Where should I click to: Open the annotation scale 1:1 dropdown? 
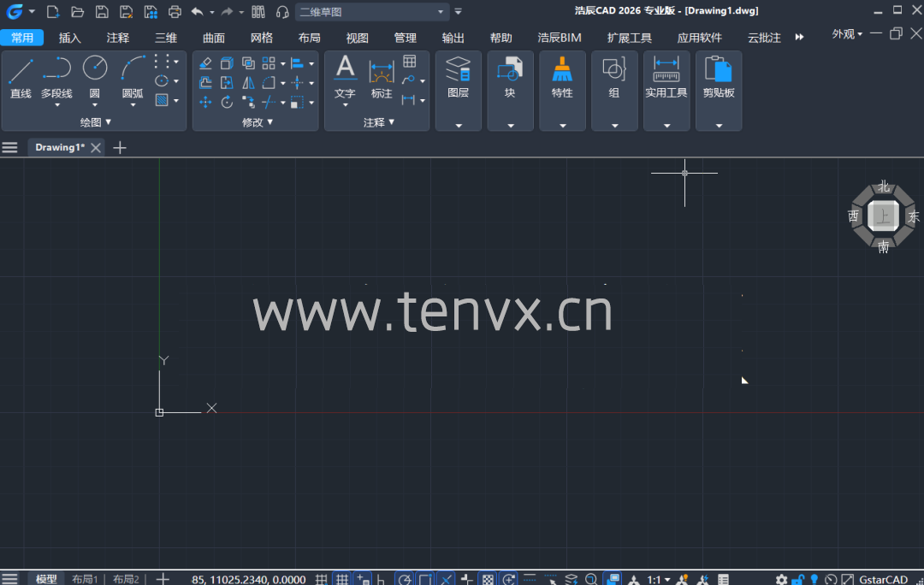(x=658, y=579)
